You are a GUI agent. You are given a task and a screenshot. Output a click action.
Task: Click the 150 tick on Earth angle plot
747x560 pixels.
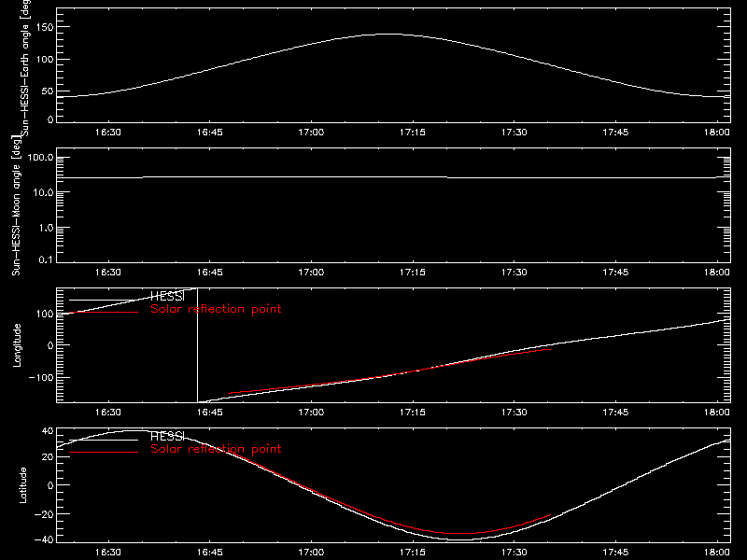click(x=44, y=27)
